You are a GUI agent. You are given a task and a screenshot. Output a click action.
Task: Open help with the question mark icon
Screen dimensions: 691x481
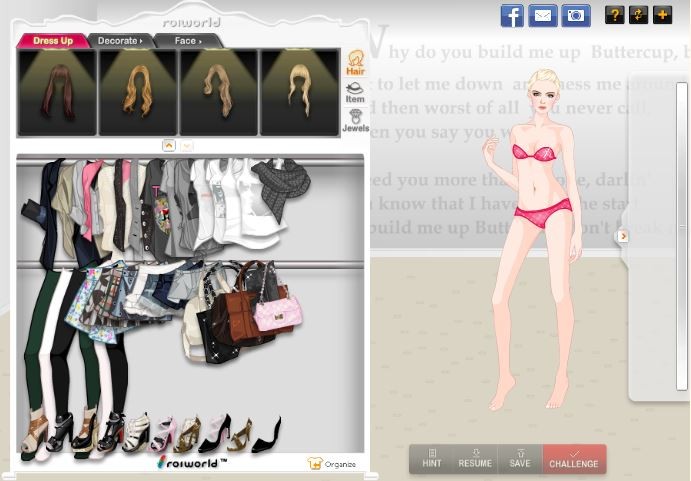pos(614,15)
